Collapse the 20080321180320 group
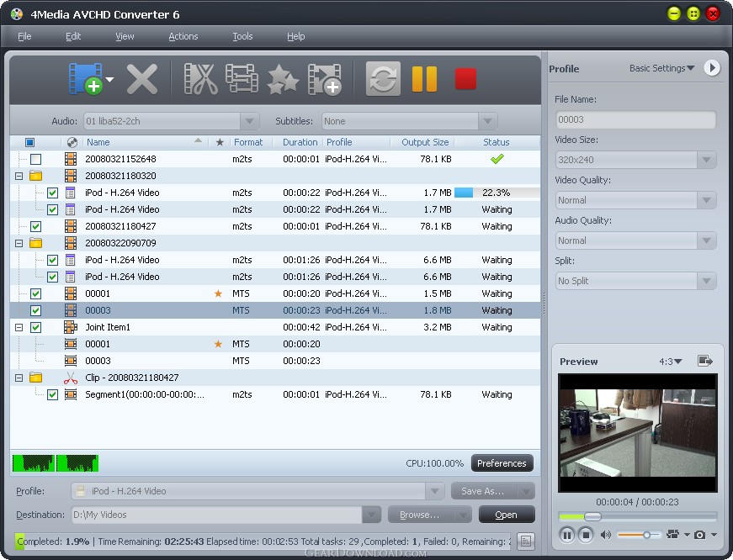Image resolution: width=733 pixels, height=560 pixels. pyautogui.click(x=19, y=176)
